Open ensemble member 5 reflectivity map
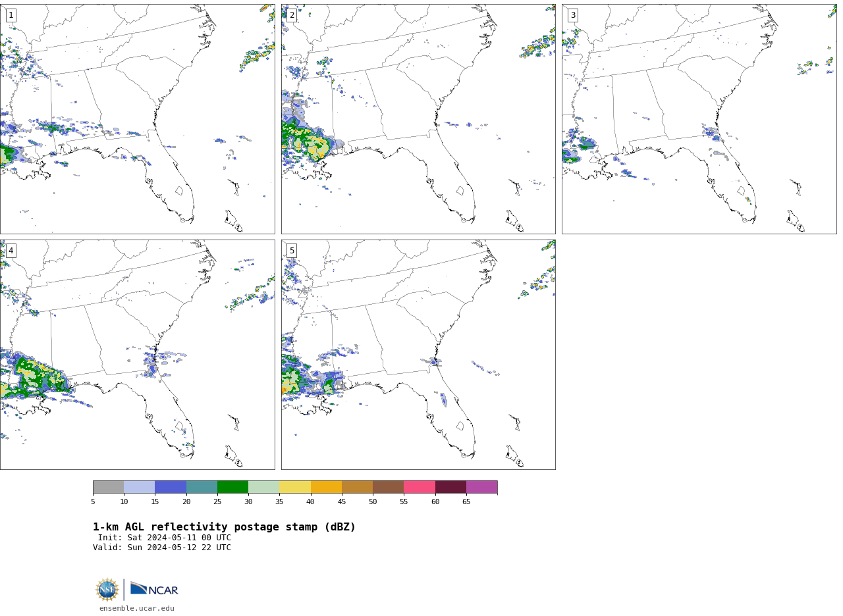 pos(418,355)
